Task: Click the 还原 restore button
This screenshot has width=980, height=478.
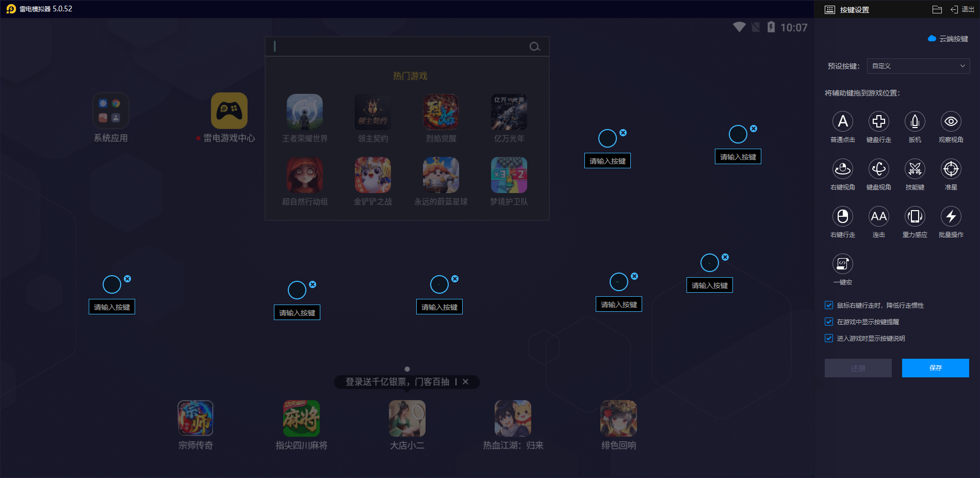Action: point(858,368)
